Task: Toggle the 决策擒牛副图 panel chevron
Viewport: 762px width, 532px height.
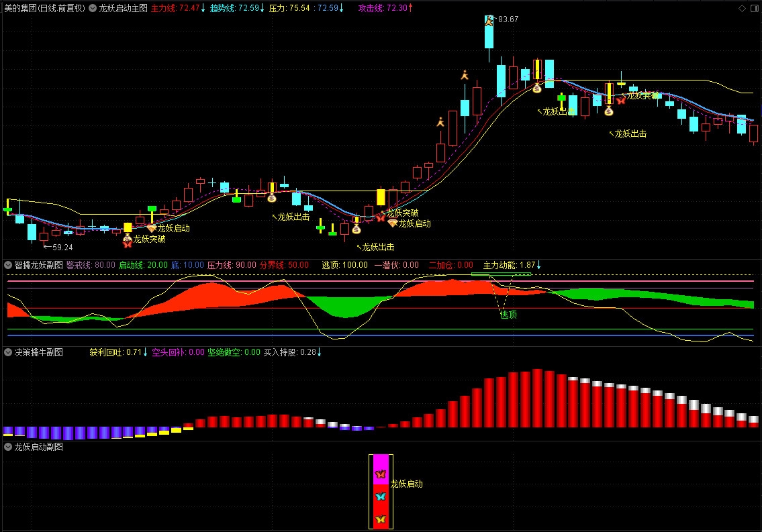Action: [x=8, y=352]
